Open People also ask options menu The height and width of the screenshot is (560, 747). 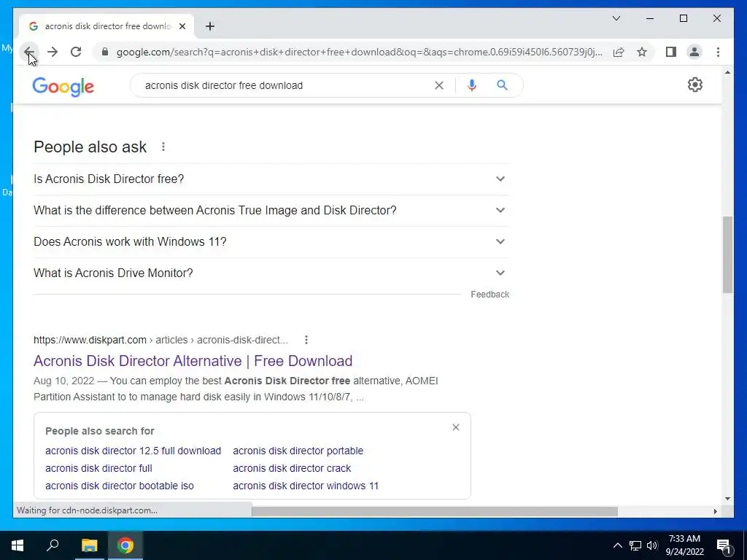(x=163, y=147)
